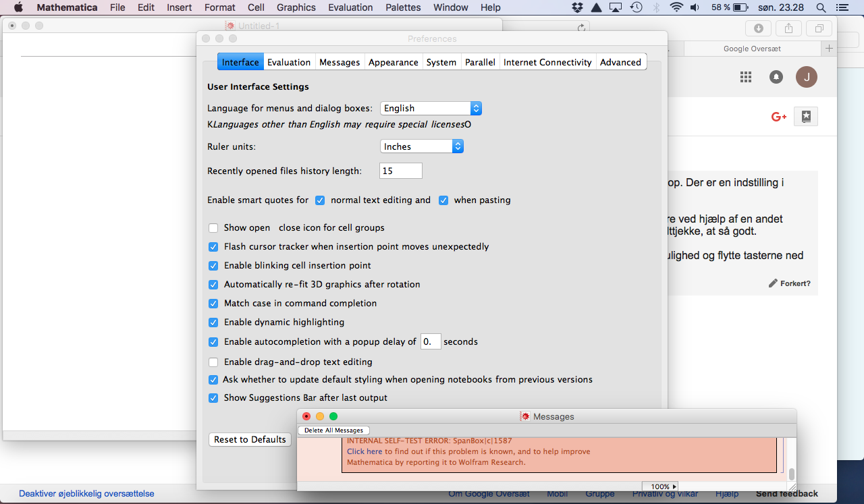Screen dimensions: 864x504
Task: Open Ruler units dropdown set to Inches
Action: pos(422,146)
